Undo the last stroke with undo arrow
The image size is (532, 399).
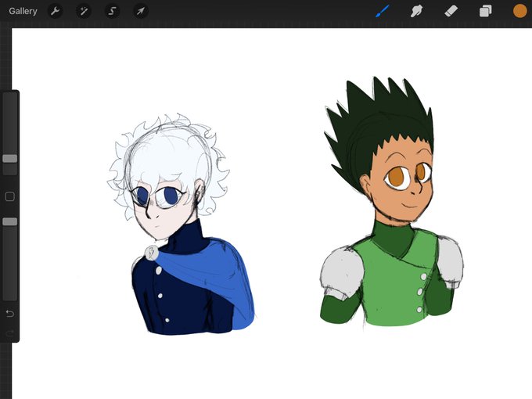[10, 313]
